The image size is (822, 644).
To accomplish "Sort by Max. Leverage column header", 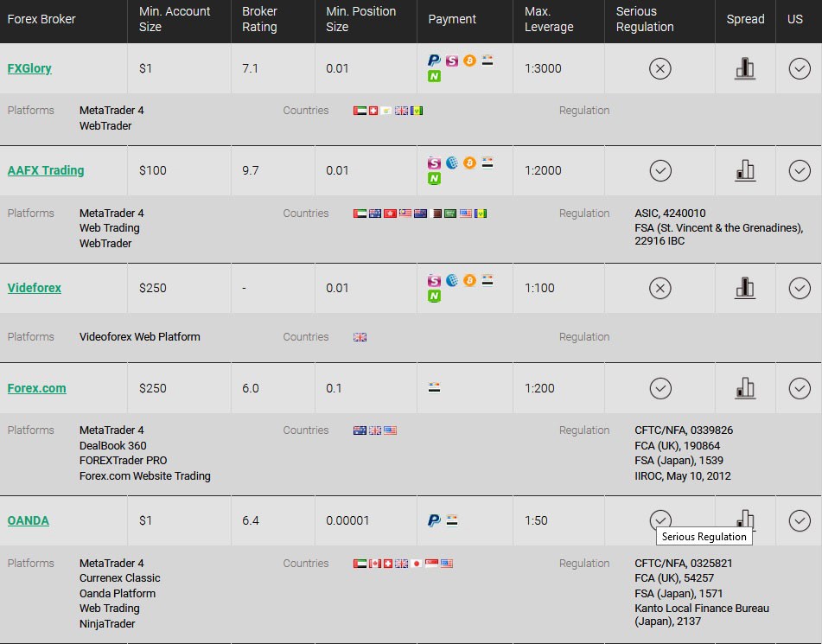I will [549, 19].
